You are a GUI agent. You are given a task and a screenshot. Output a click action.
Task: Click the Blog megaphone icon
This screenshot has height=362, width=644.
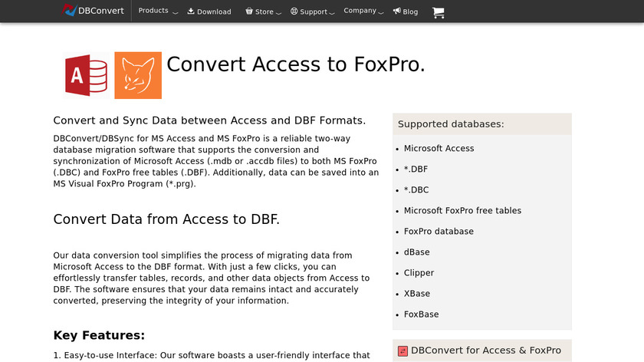click(397, 11)
